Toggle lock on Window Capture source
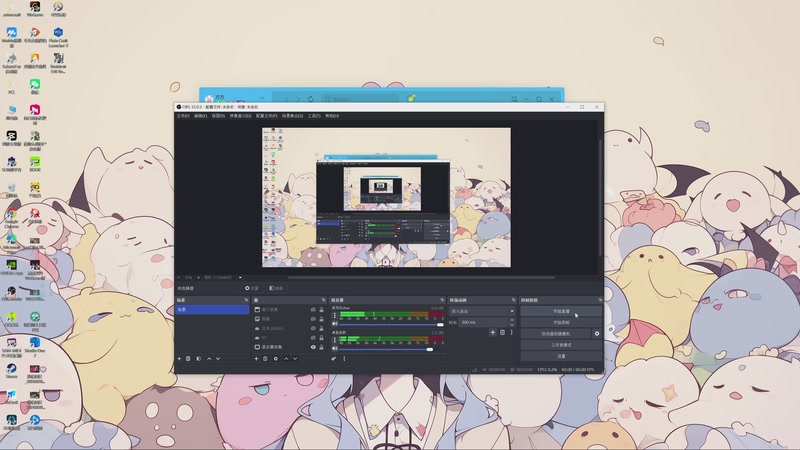The width and height of the screenshot is (800, 450). point(321,310)
